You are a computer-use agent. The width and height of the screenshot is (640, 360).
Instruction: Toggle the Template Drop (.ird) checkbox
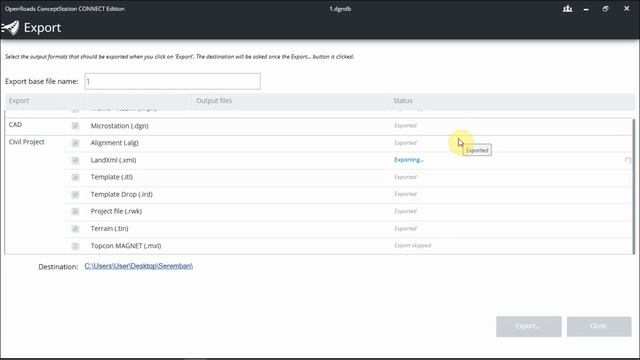point(75,194)
